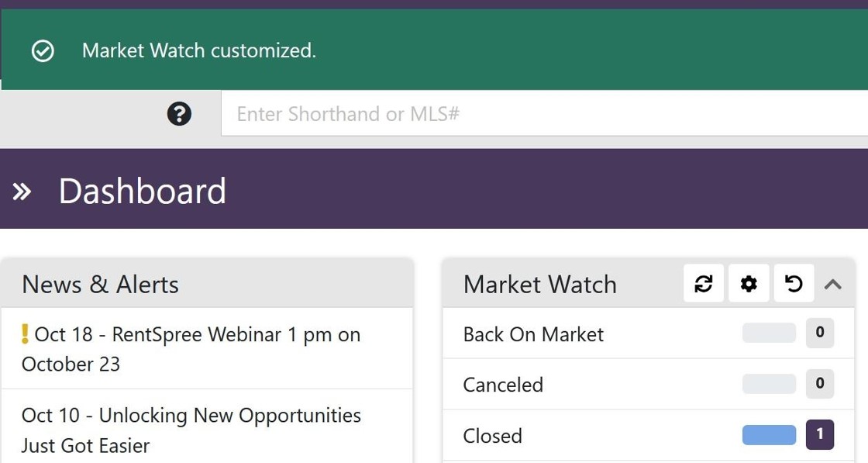868x463 pixels.
Task: Open the Oct 18 RentSpree Webinar alert
Action: pos(191,349)
